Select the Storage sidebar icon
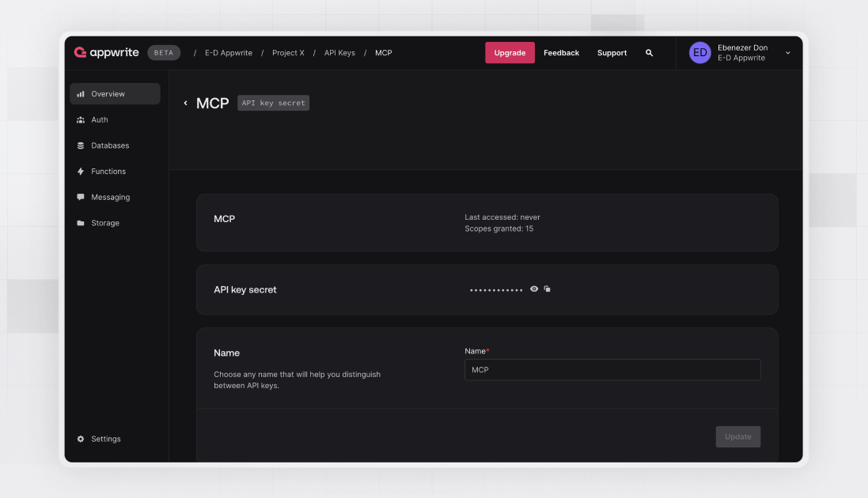 click(x=80, y=222)
